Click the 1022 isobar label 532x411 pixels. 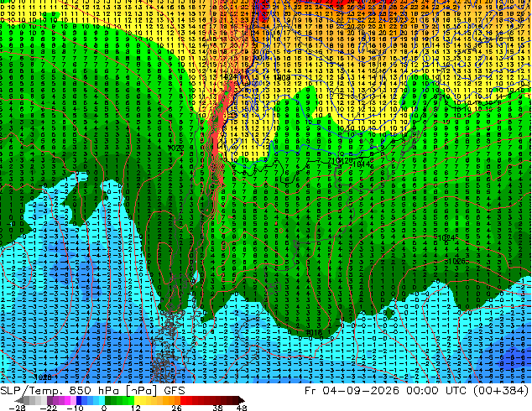tap(175, 148)
